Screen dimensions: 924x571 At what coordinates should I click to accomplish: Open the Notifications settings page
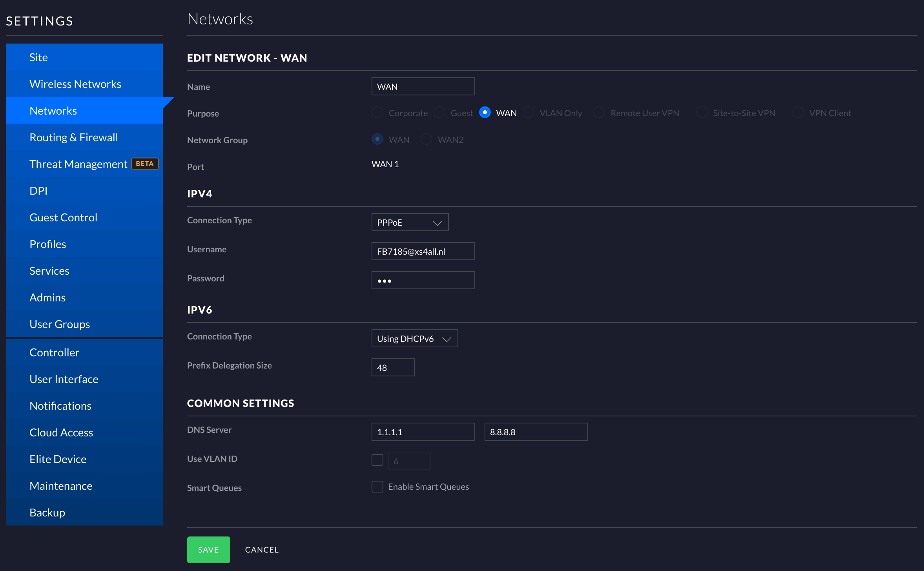(60, 405)
